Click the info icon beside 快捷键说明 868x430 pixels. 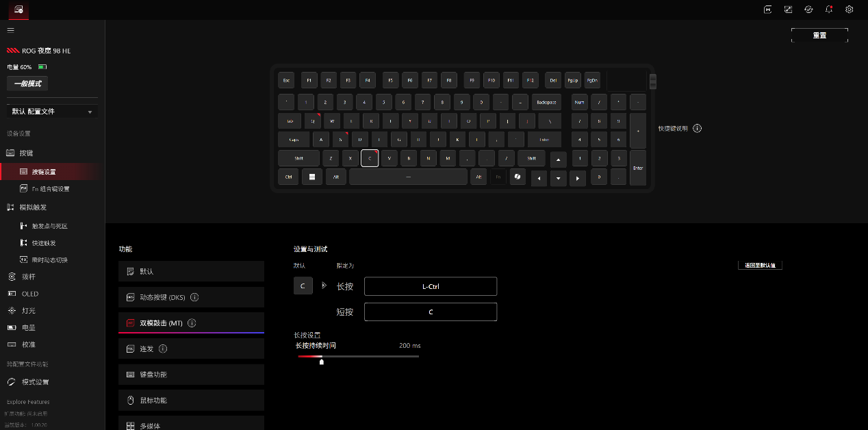(x=697, y=128)
